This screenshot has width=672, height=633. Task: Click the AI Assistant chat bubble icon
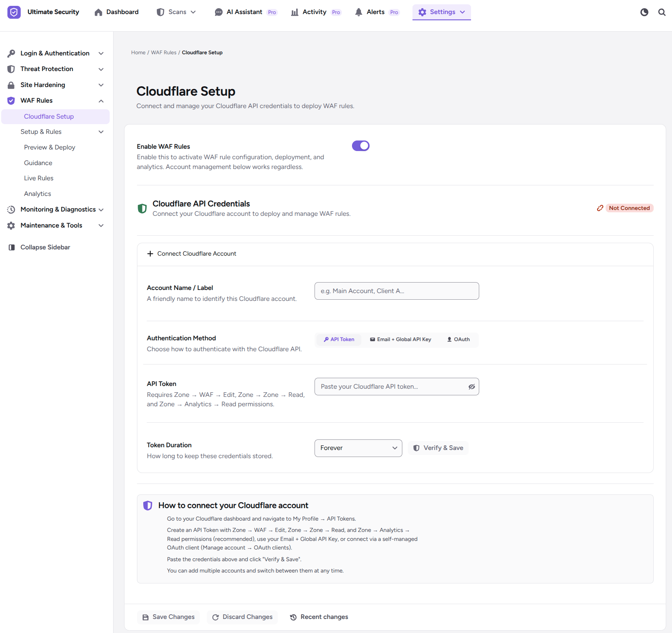click(x=219, y=12)
